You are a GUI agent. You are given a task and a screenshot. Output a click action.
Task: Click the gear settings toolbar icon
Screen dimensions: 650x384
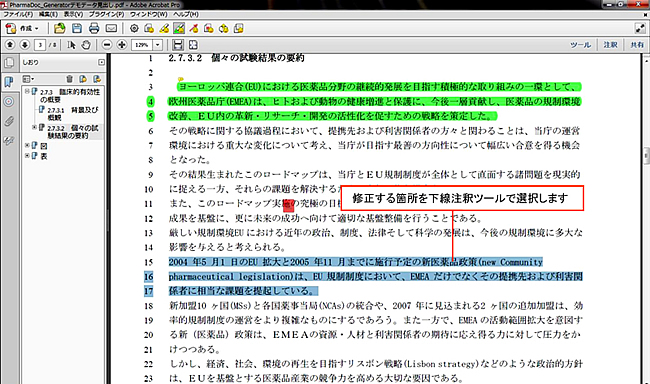click(134, 29)
